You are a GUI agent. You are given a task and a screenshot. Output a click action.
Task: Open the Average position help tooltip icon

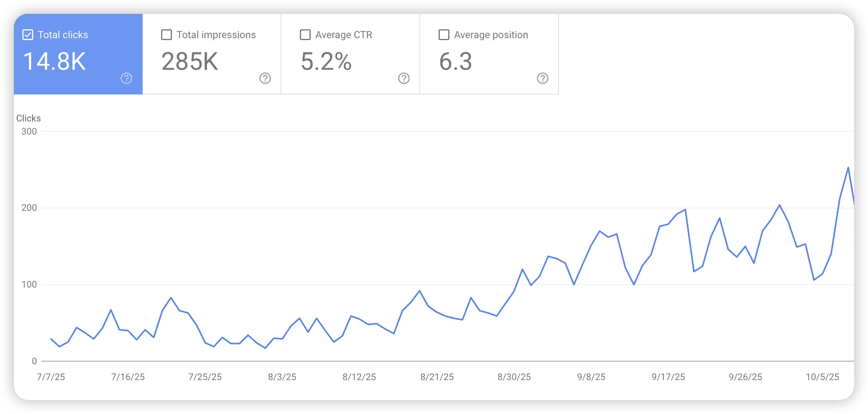point(542,78)
